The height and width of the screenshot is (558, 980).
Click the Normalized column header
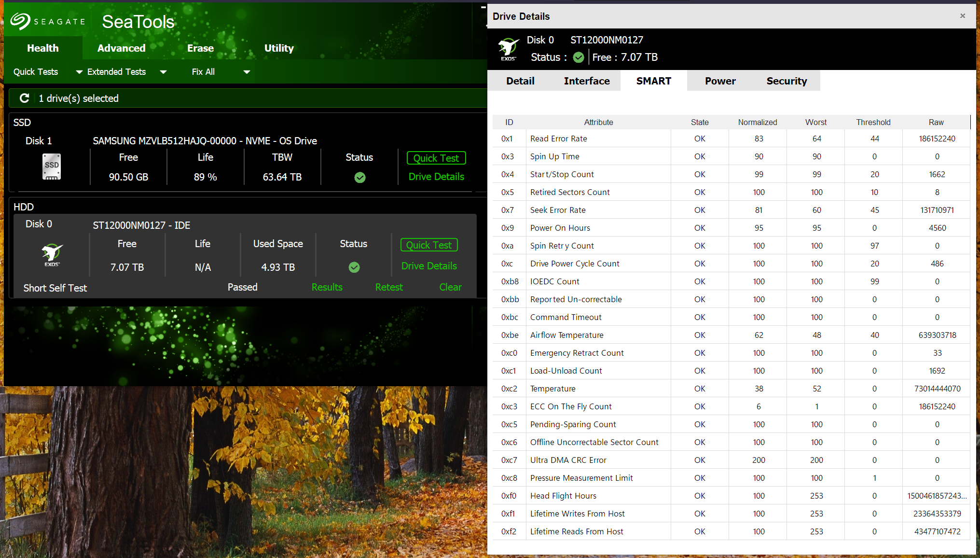pos(758,122)
